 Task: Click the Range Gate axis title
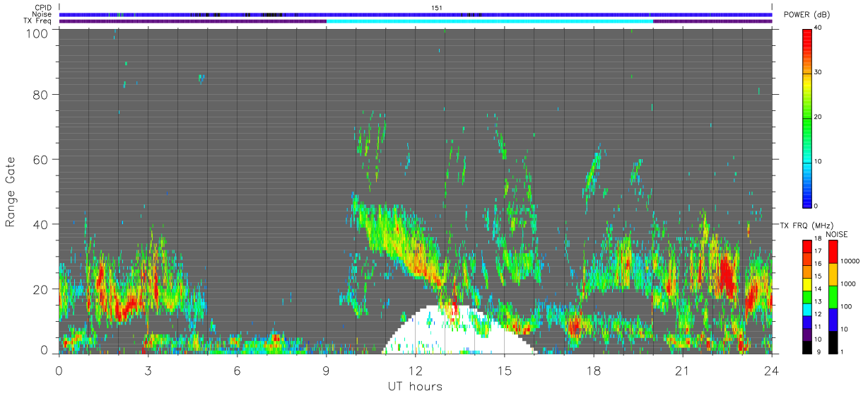point(11,192)
